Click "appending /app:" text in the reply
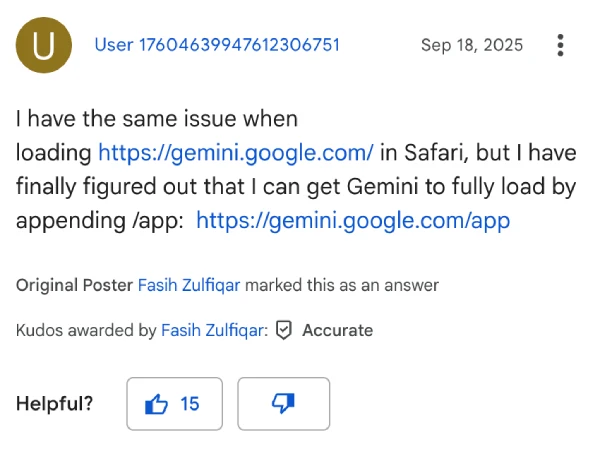This screenshot has height=449, width=600. click(100, 220)
